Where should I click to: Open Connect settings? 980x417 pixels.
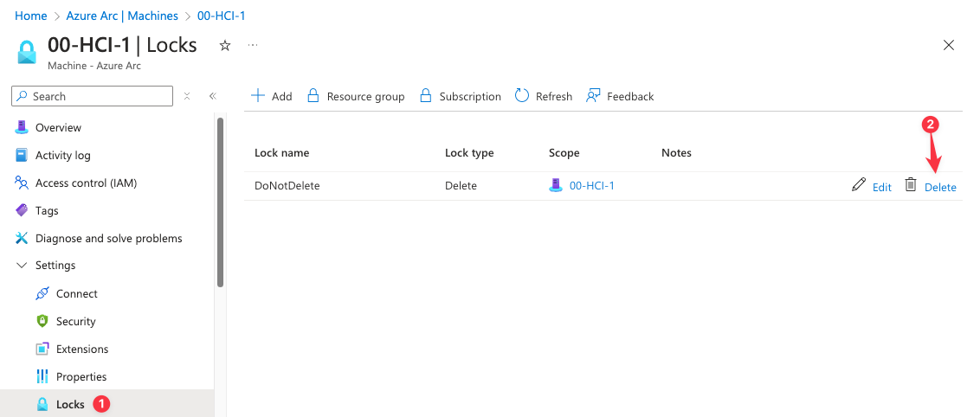[77, 293]
